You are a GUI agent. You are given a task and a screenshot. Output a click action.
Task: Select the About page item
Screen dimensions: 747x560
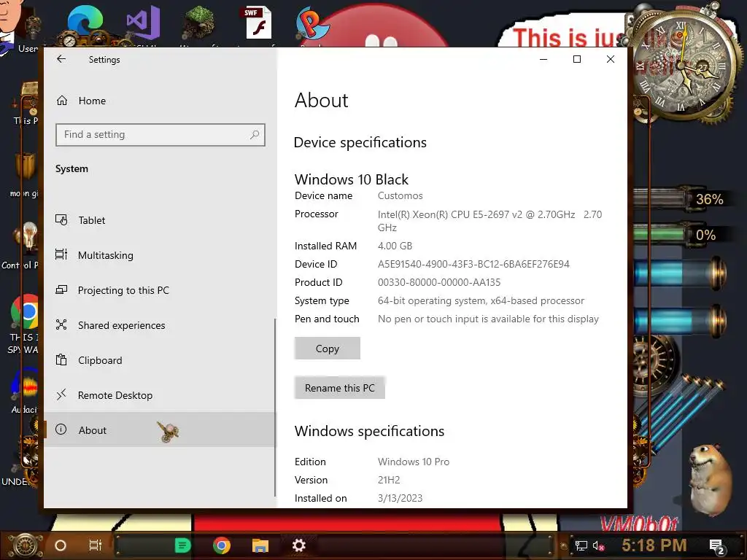(160, 429)
